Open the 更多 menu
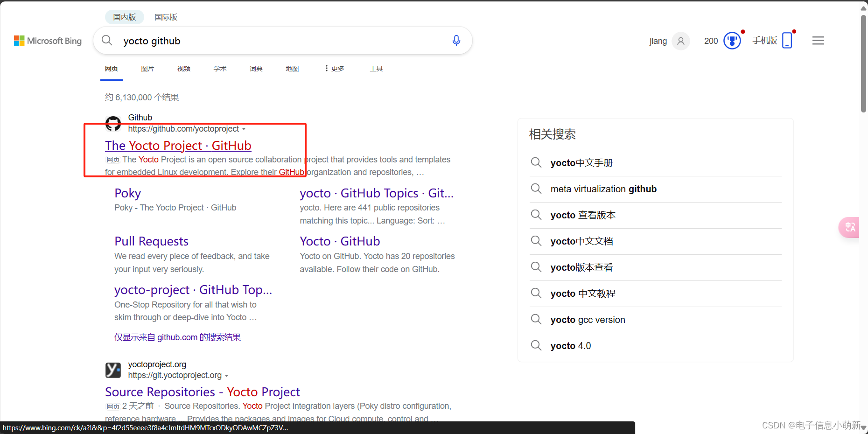The width and height of the screenshot is (868, 434). [335, 69]
